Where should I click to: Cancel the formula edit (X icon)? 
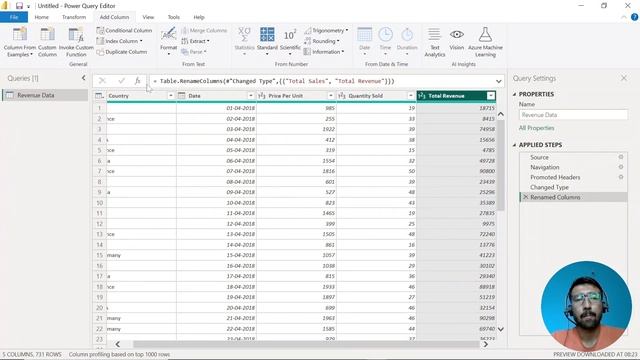coord(102,81)
